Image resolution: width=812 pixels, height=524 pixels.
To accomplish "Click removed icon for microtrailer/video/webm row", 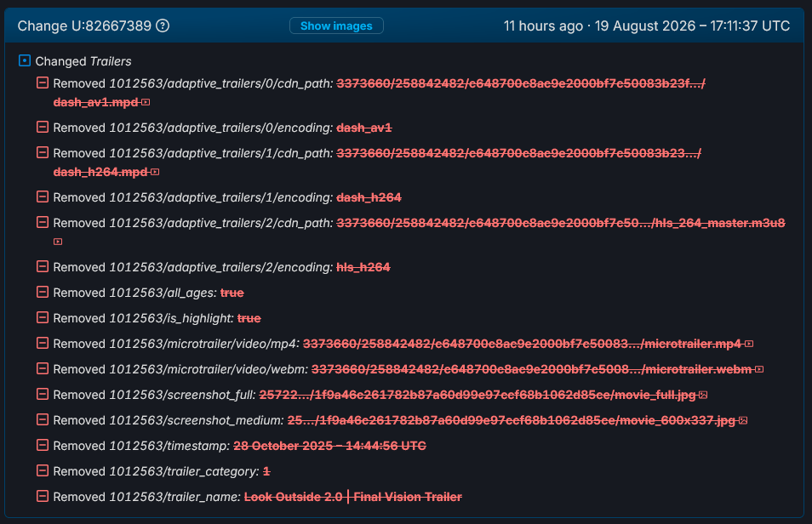I will 43,368.
